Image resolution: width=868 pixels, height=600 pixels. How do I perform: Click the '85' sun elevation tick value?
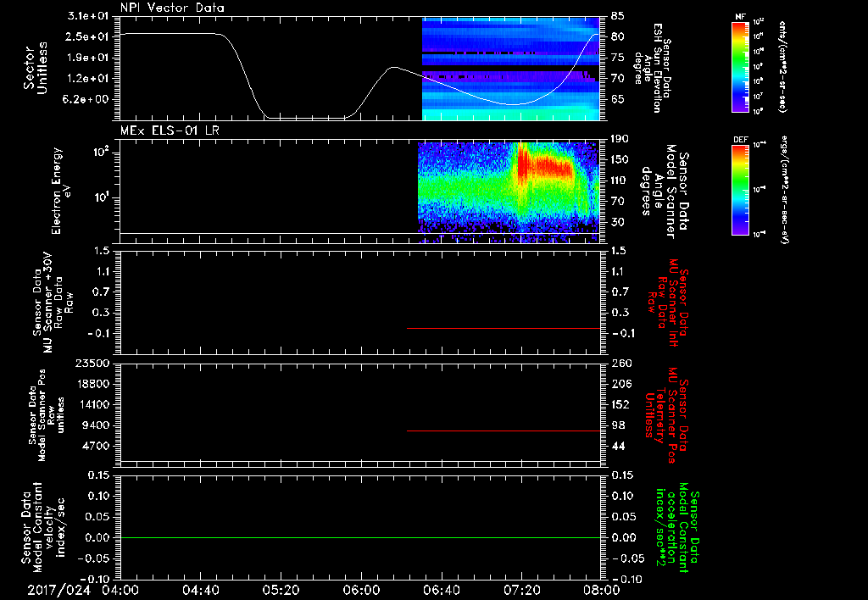coord(618,16)
